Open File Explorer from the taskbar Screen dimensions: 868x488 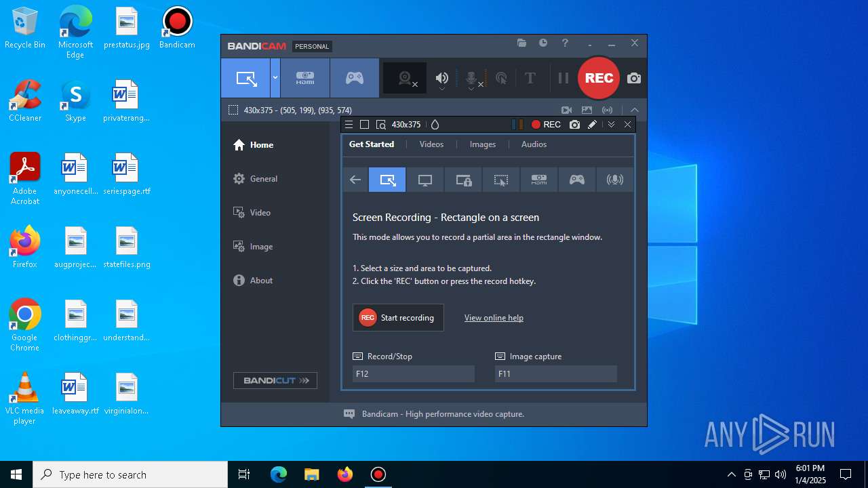[x=312, y=474]
